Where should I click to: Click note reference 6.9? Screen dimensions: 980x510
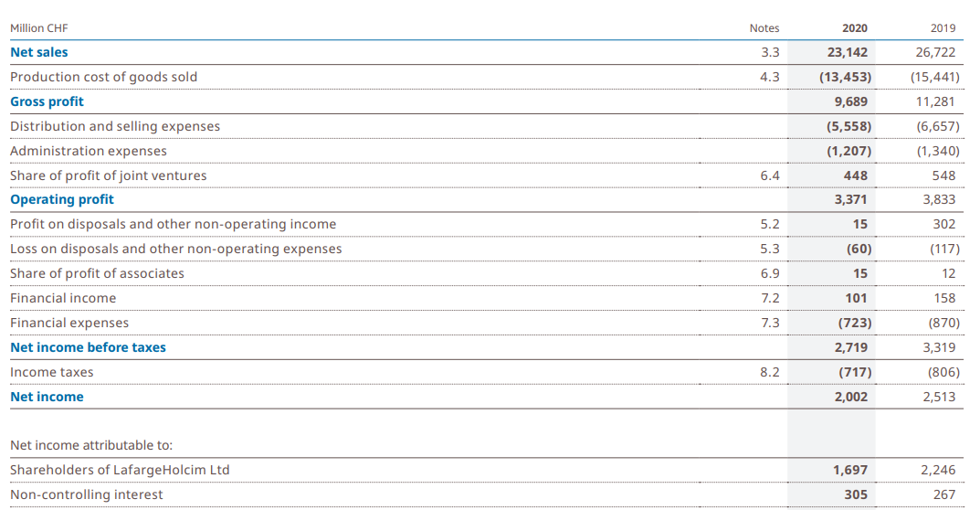point(770,273)
